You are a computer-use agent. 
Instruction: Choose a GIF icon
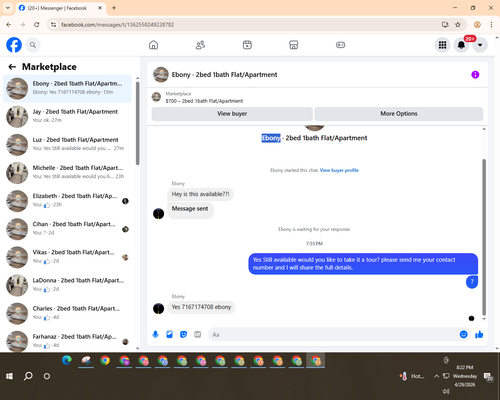point(198,334)
